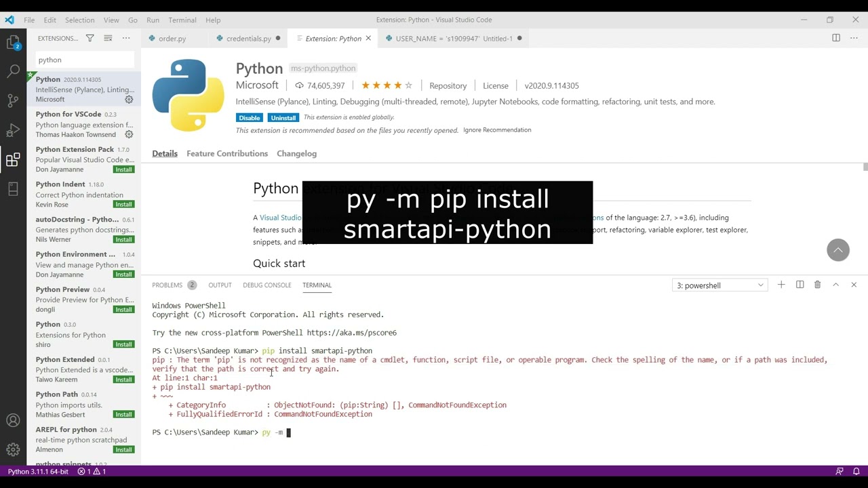Open the Terminal menu

[x=182, y=20]
